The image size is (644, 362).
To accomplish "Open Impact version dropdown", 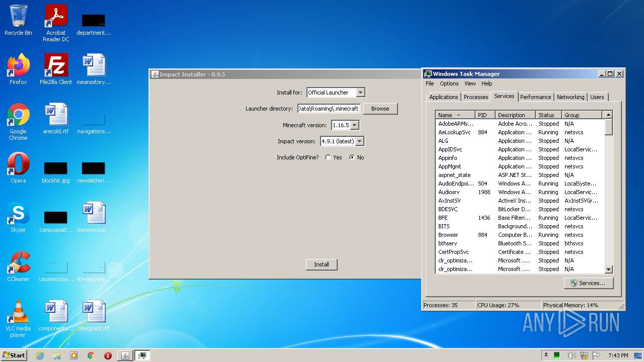I will click(359, 141).
